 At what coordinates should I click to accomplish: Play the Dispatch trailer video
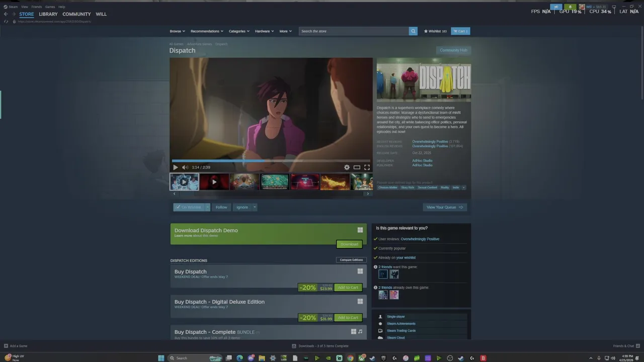pyautogui.click(x=175, y=167)
